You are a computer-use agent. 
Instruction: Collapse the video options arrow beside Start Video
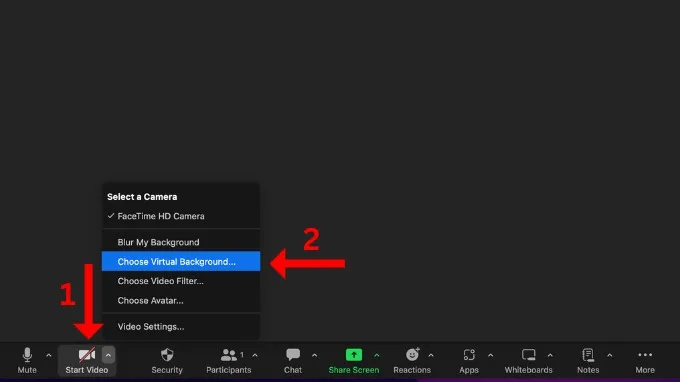point(108,355)
